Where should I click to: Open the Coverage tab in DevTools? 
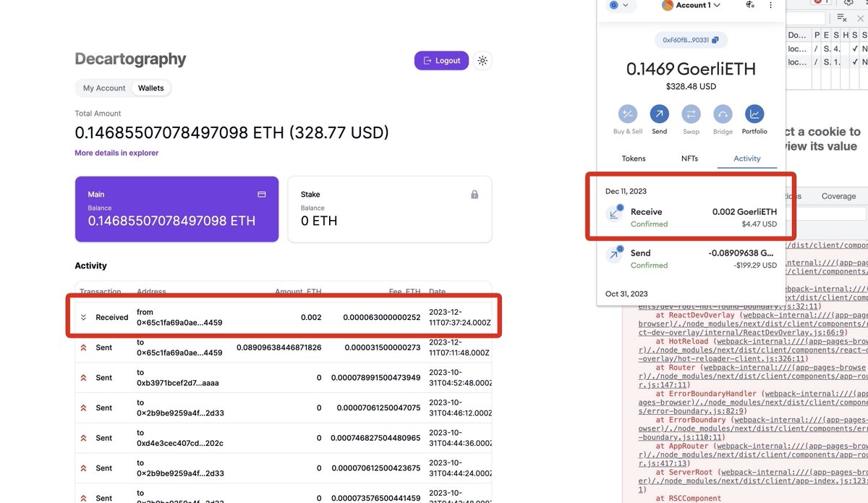[838, 196]
